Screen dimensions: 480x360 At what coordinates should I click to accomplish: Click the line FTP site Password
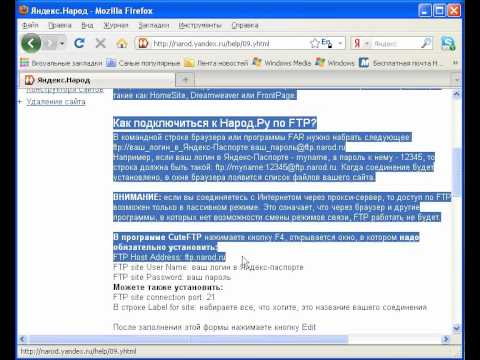[x=172, y=277]
